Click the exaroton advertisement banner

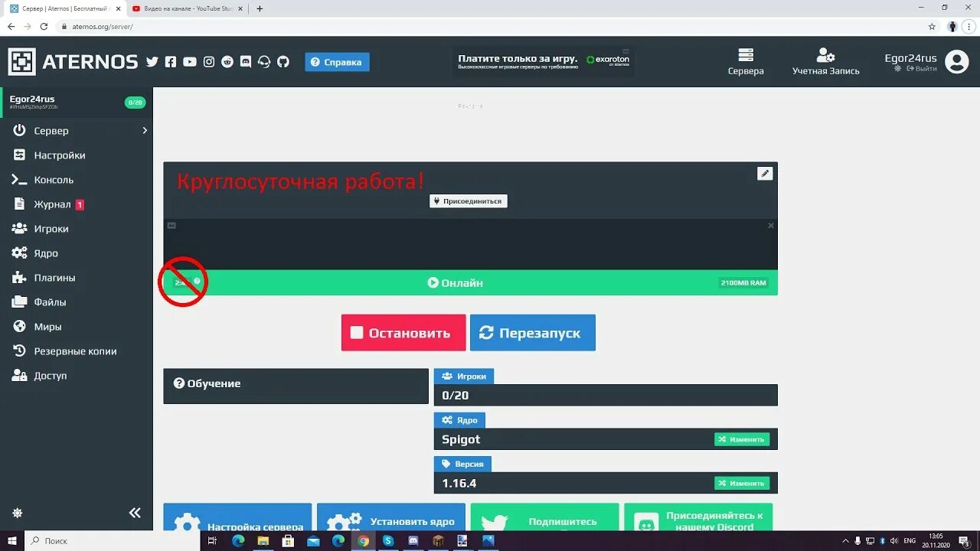pyautogui.click(x=543, y=60)
